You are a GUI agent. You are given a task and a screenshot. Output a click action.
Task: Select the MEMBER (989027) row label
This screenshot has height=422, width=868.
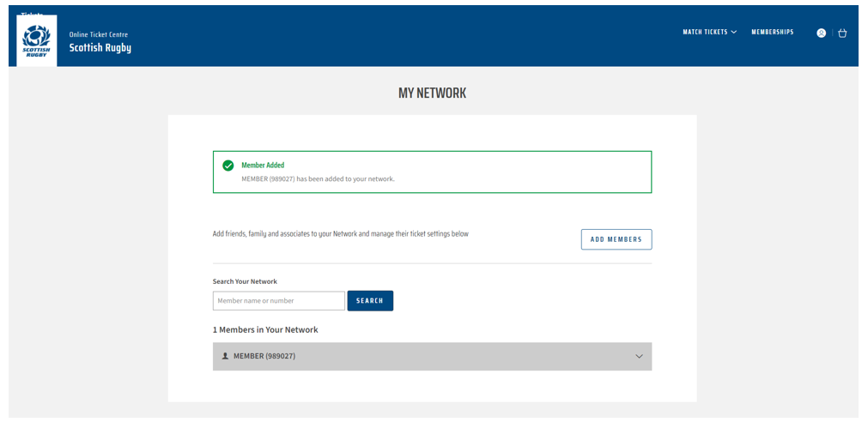pos(264,356)
